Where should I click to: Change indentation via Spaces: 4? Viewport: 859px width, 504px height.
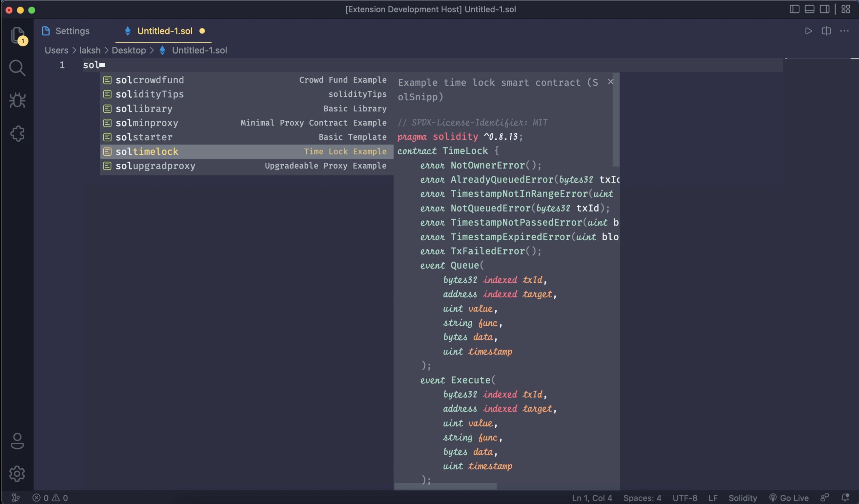[x=642, y=498]
